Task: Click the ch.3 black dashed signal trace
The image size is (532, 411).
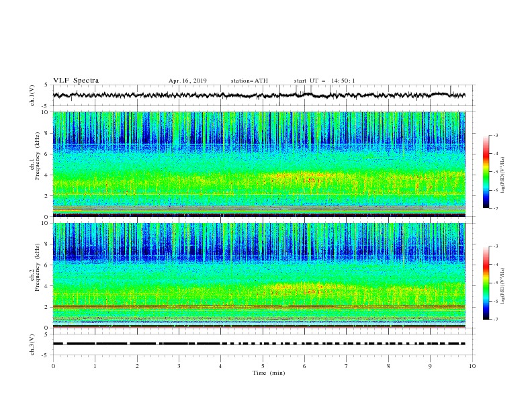Action: coord(259,344)
